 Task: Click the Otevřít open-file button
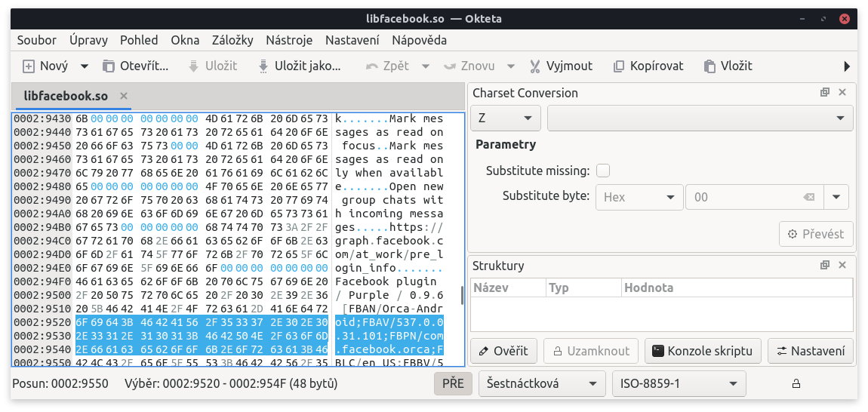(x=135, y=66)
